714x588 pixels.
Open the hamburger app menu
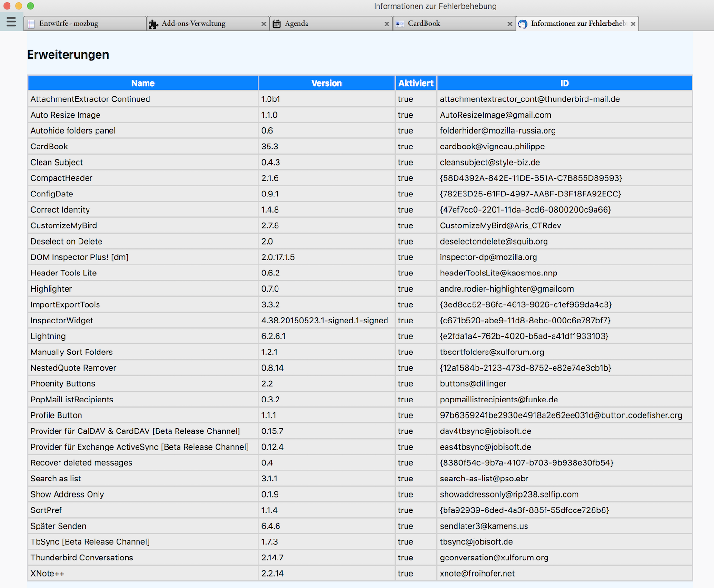tap(11, 22)
